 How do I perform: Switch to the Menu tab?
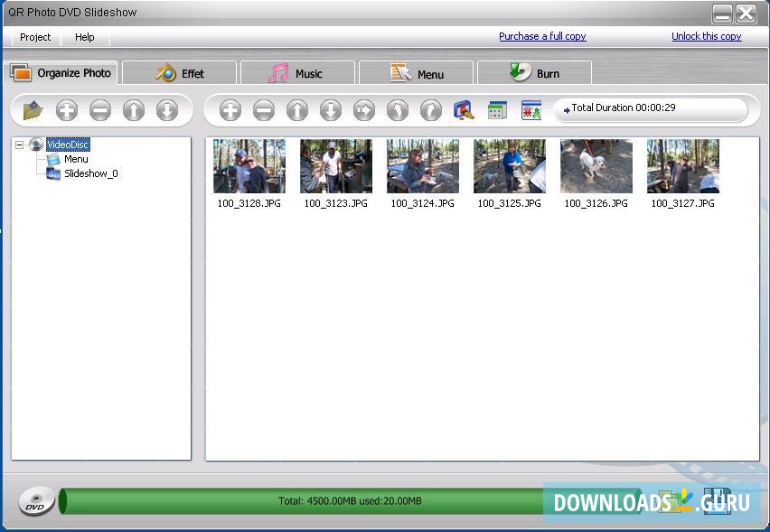pos(417,74)
